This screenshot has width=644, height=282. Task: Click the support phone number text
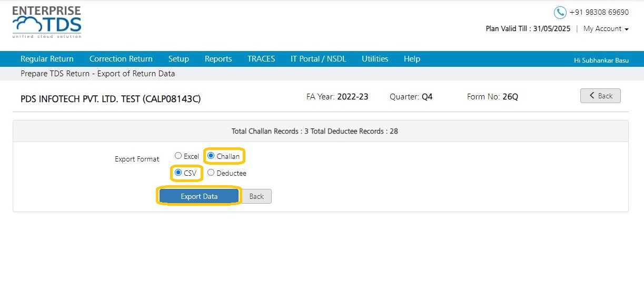click(599, 12)
